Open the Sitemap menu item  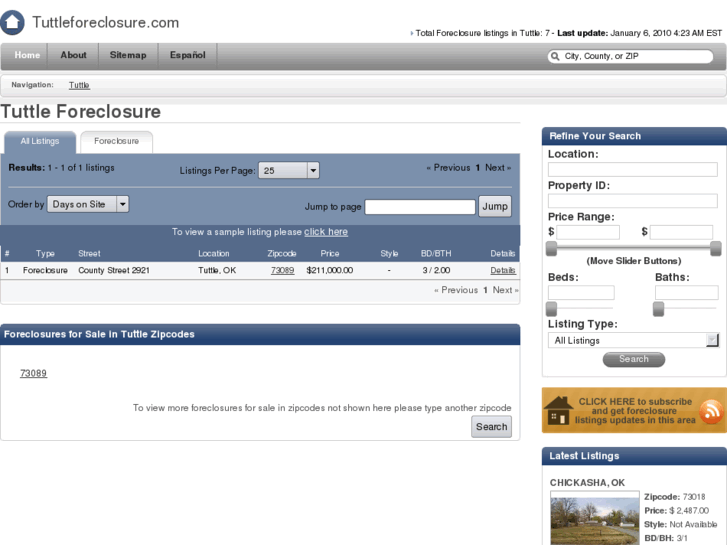(x=128, y=55)
